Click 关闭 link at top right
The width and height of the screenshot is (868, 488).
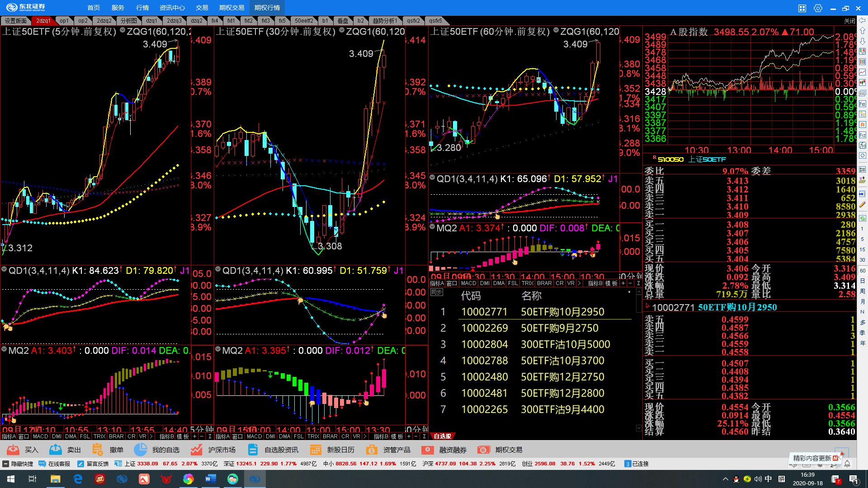point(849,21)
